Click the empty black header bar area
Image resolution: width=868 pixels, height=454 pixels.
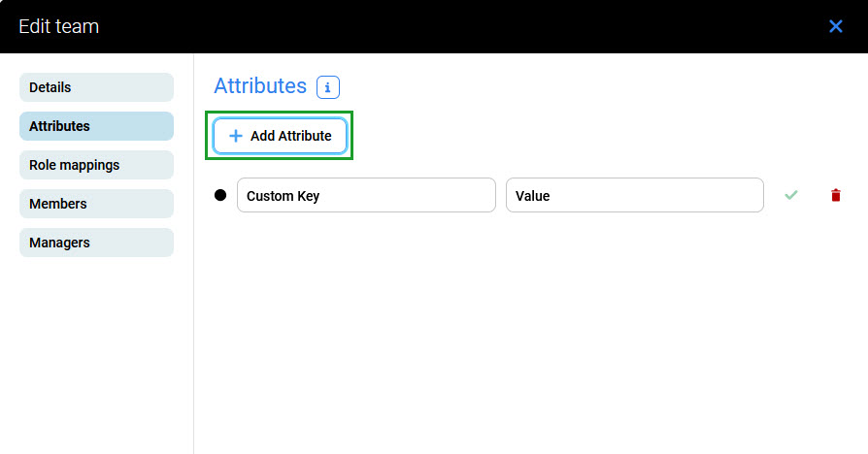pos(437,26)
